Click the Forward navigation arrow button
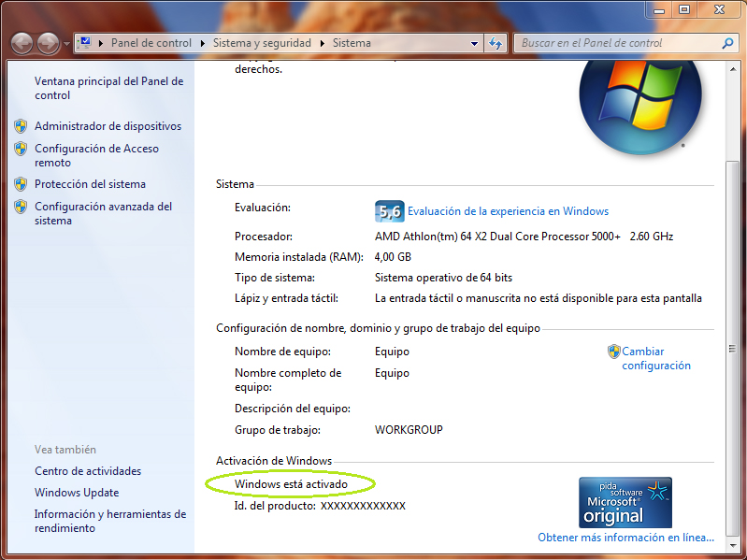The height and width of the screenshot is (560, 747). click(x=49, y=43)
